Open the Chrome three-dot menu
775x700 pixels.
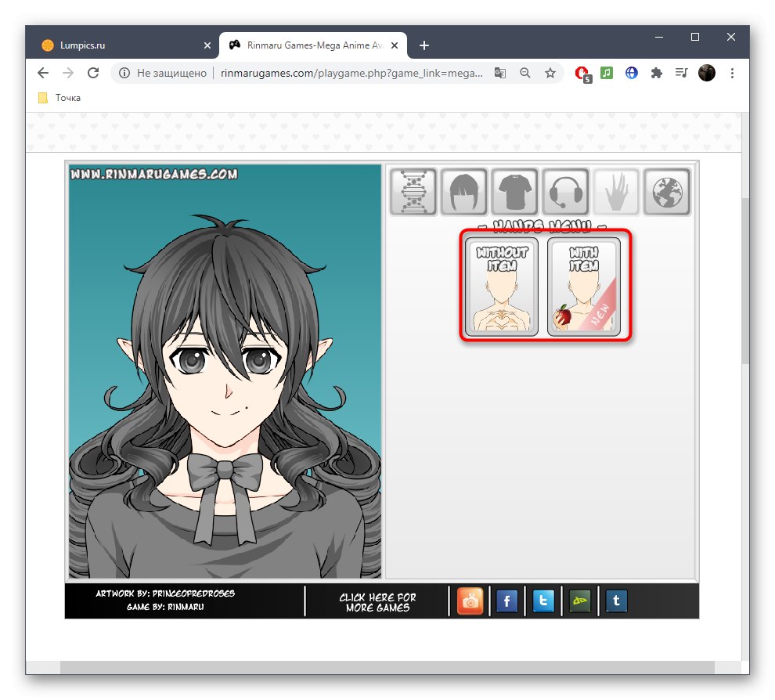[732, 73]
